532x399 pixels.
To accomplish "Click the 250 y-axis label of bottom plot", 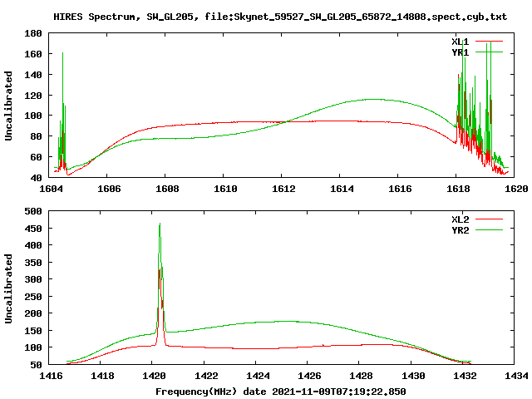I will pyautogui.click(x=33, y=297).
